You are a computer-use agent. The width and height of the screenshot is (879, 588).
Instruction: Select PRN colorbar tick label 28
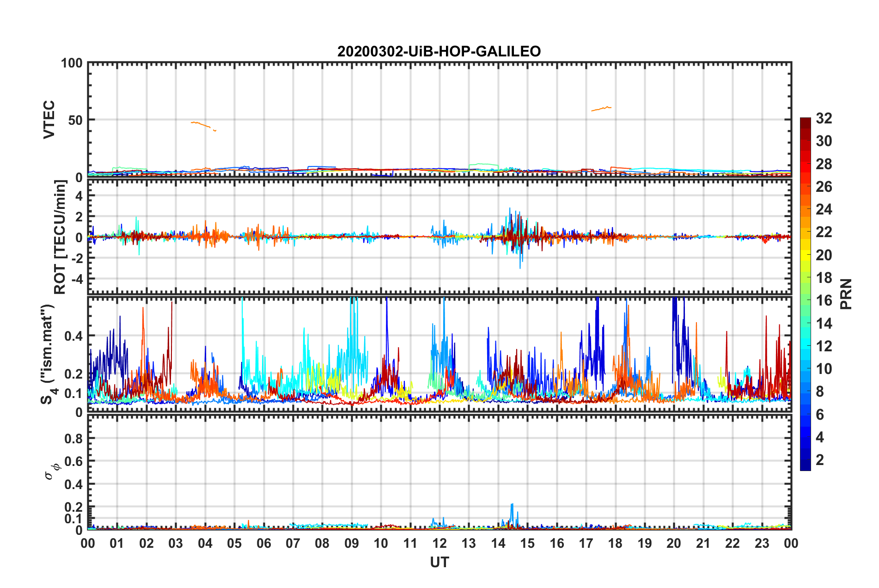pos(824,164)
